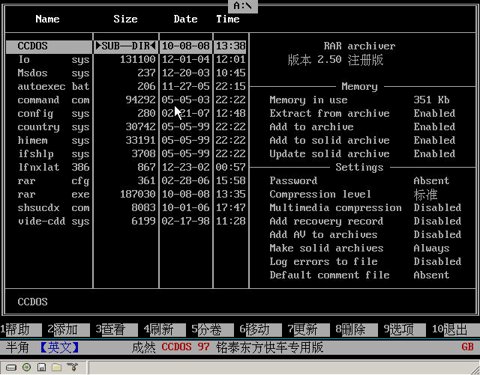The image size is (480, 375).
Task: Click the Time column header
Action: point(228,19)
